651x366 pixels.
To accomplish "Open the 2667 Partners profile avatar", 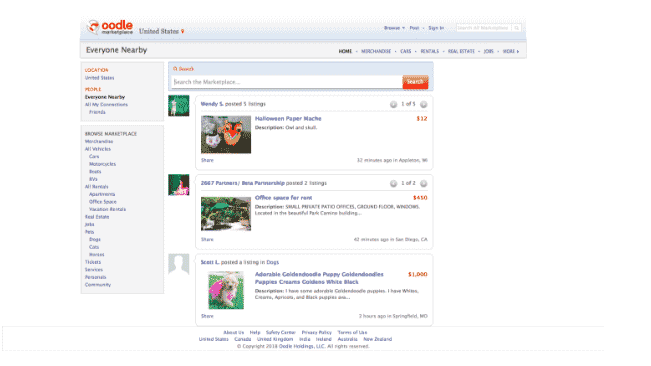I will point(179,185).
